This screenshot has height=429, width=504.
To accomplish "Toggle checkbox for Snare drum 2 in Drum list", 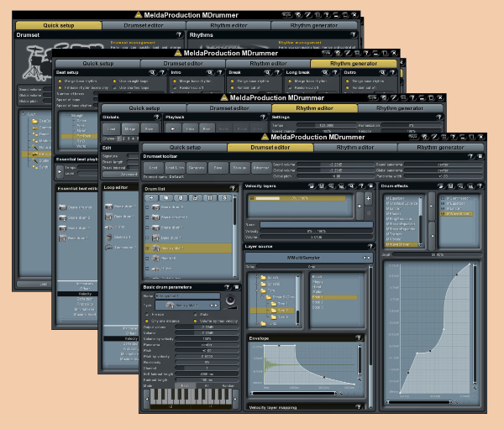I will coord(147,207).
